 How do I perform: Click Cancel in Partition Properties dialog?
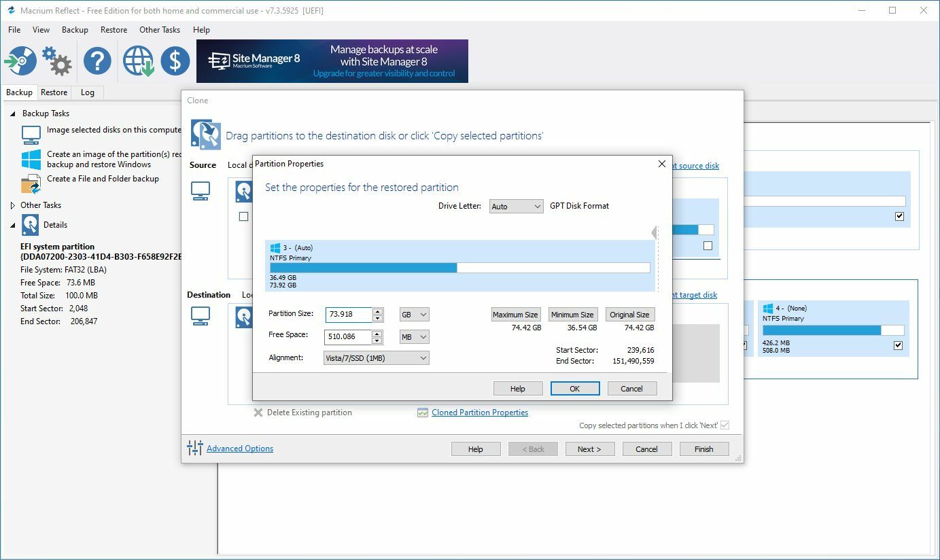pyautogui.click(x=631, y=389)
